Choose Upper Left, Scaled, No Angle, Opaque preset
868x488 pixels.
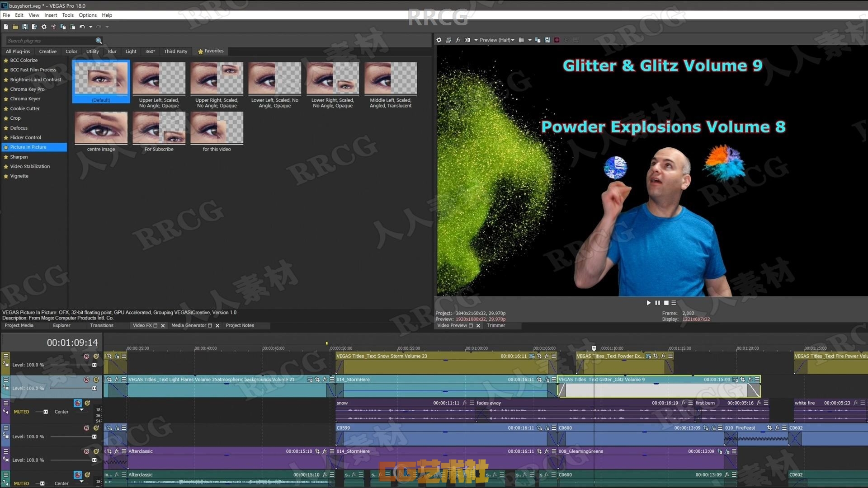click(159, 85)
